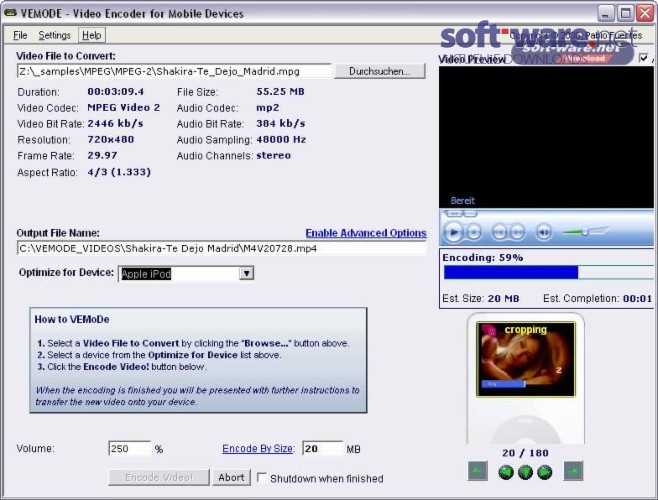Click the 'Encoding: 59%' status text
658x500 pixels.
483,258
